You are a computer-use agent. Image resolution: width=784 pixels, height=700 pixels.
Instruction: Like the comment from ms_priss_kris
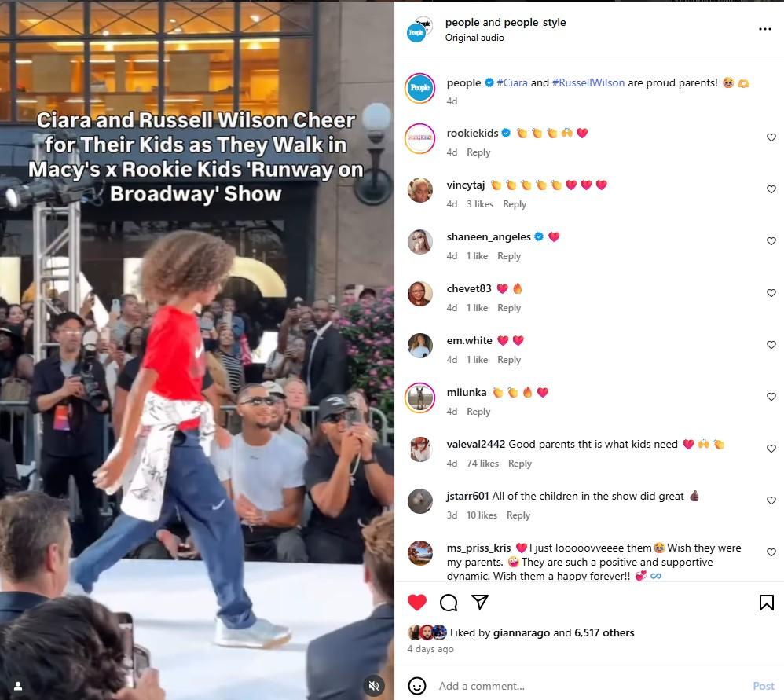pos(771,552)
